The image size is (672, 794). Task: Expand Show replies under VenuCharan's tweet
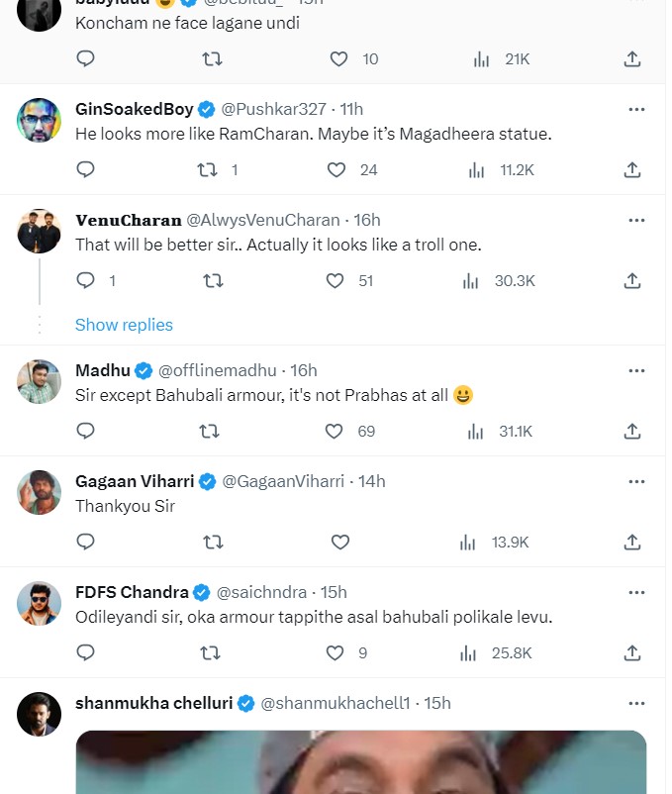[x=124, y=325]
